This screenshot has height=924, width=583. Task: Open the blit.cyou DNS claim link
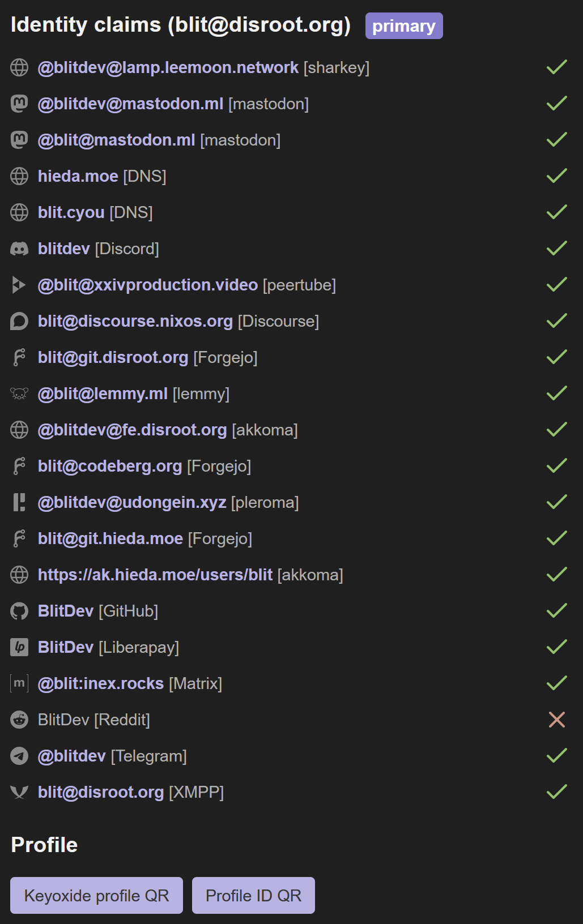pyautogui.click(x=71, y=212)
